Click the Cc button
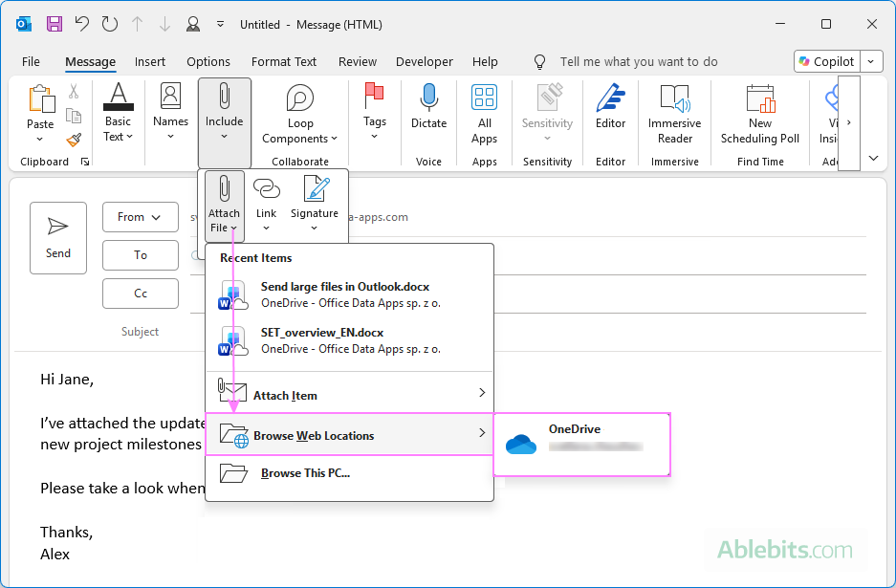896x588 pixels. [x=141, y=294]
